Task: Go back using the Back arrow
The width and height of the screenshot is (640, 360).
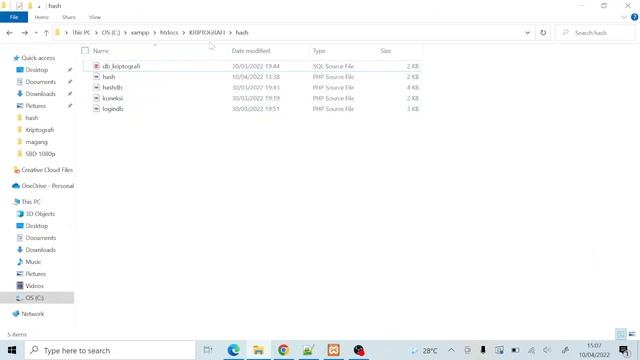Action: click(9, 33)
